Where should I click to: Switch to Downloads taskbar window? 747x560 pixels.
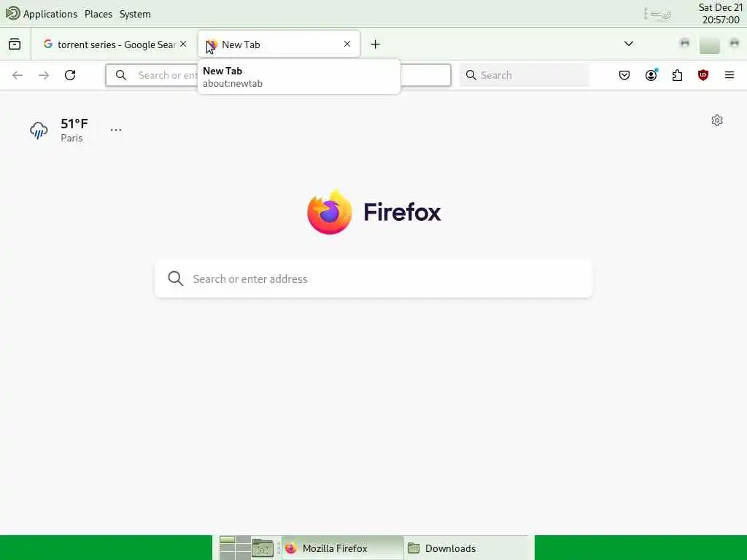[467, 548]
